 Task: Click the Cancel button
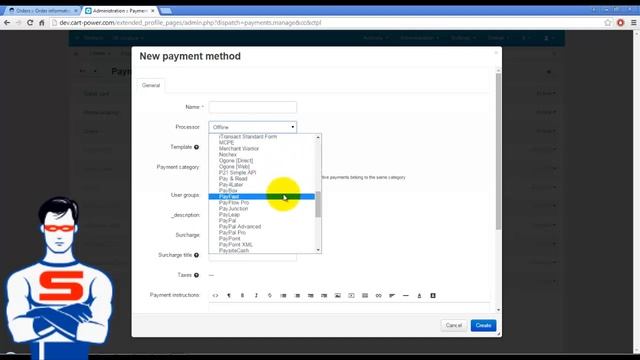pos(454,325)
